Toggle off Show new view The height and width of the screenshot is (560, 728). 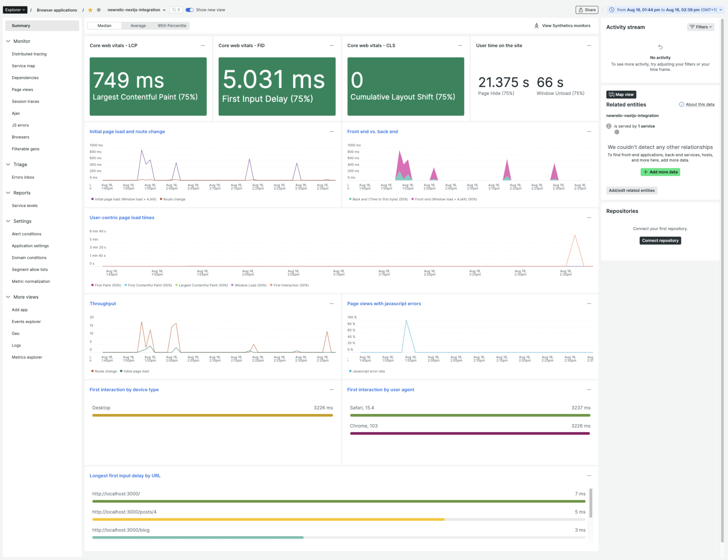pos(189,10)
